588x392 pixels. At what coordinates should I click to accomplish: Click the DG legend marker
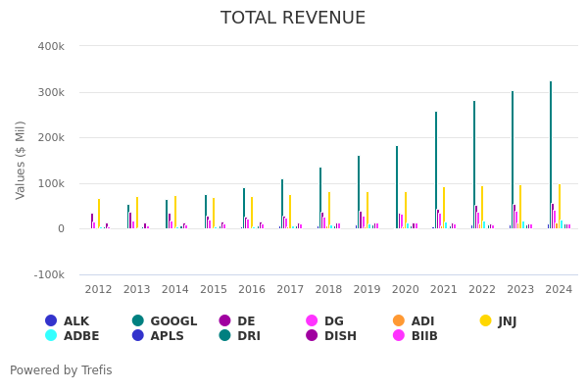[312, 321]
